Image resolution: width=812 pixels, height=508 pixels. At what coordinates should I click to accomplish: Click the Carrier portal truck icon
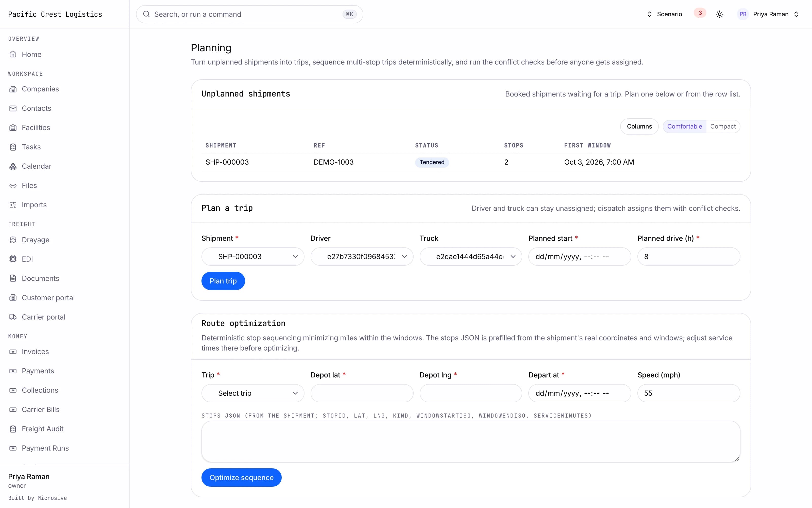13,317
